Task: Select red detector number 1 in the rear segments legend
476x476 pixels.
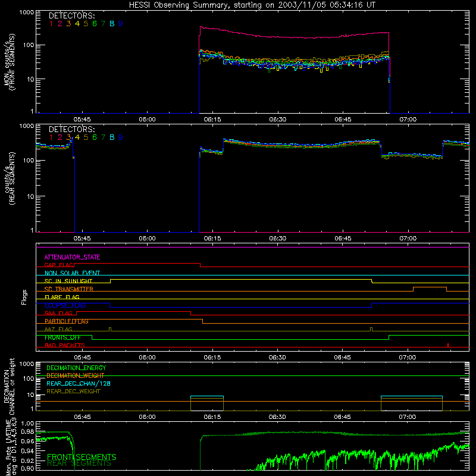Action: (51, 137)
